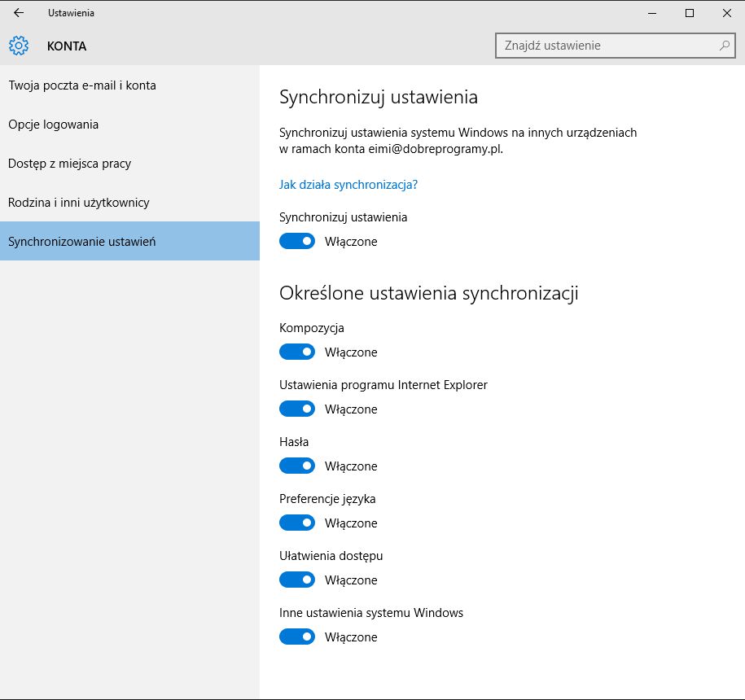Open the Jak działa synchronizacja link
This screenshot has width=745, height=700.
coord(348,185)
